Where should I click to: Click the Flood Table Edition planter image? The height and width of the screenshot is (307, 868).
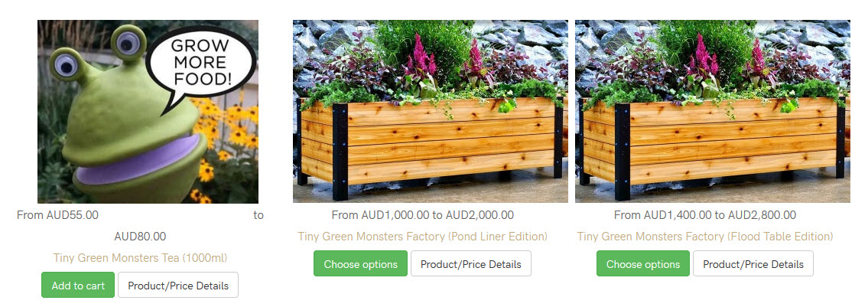point(713,111)
